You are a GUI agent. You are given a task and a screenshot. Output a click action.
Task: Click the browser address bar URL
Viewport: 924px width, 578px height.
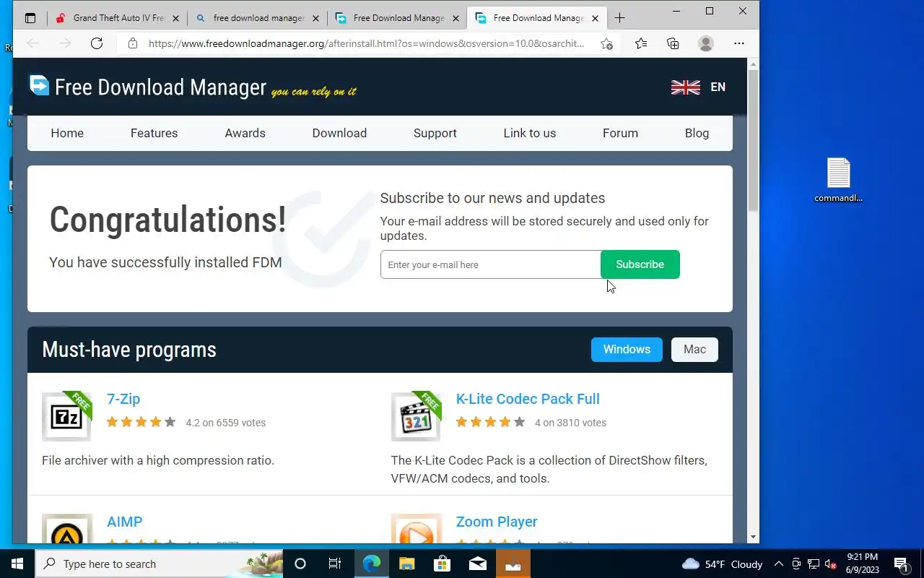[366, 43]
